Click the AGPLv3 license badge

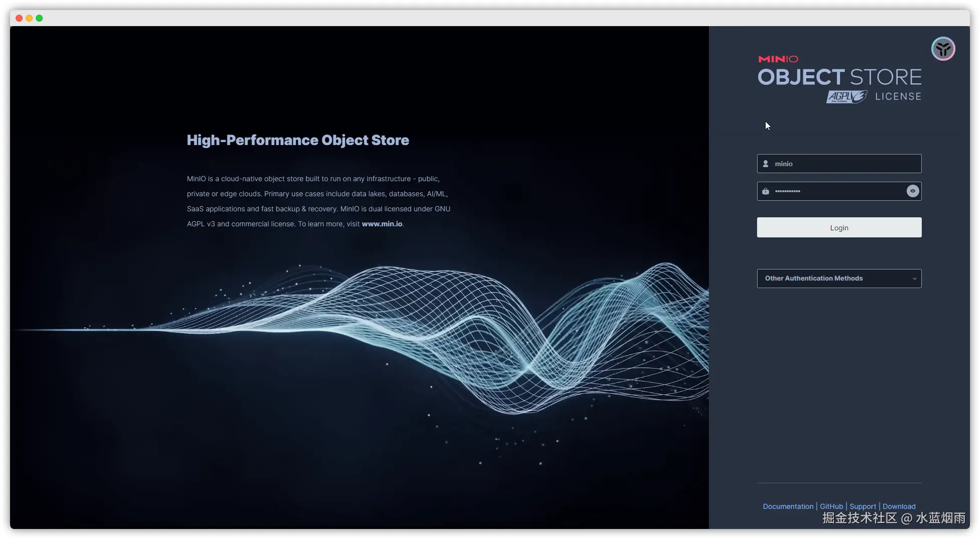[x=846, y=96]
